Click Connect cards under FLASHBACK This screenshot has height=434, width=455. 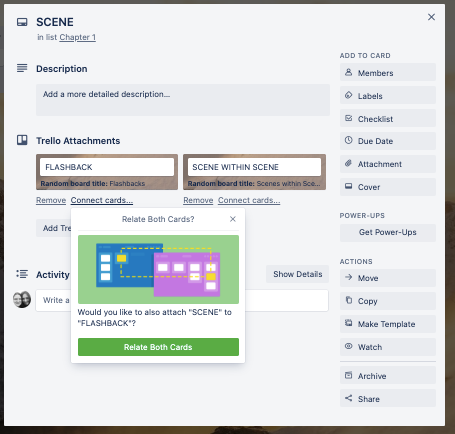(x=102, y=200)
